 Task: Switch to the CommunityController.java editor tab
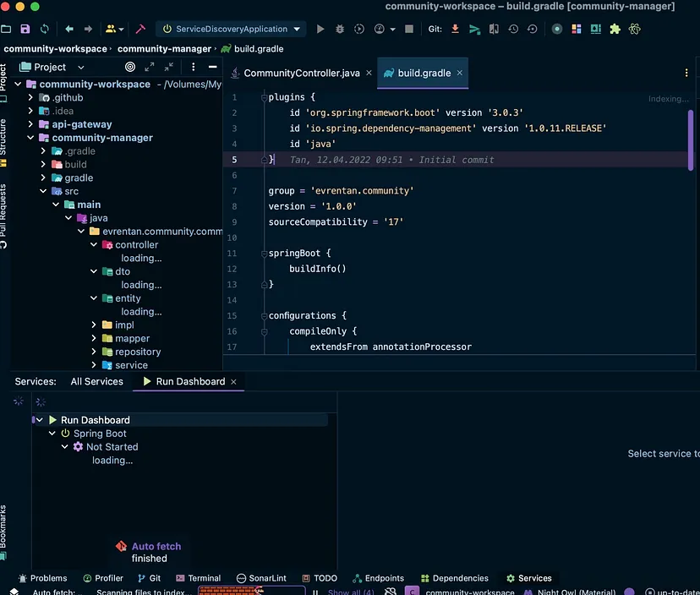tap(304, 73)
